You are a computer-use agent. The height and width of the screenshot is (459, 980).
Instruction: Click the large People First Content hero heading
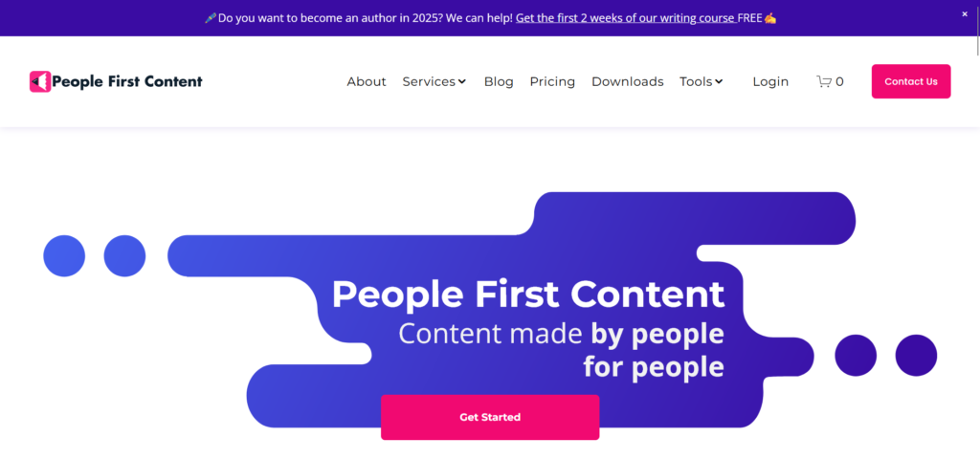(x=527, y=294)
